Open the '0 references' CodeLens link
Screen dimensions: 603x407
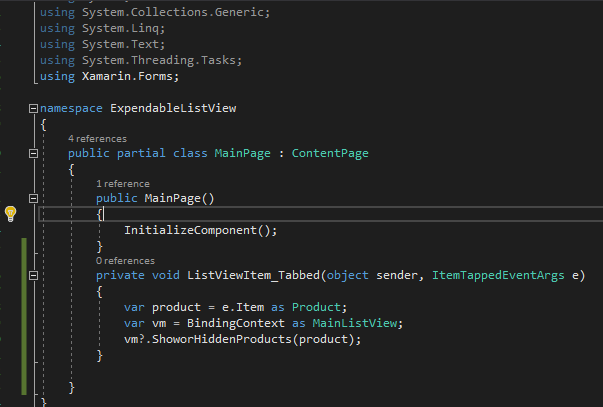[x=126, y=260]
